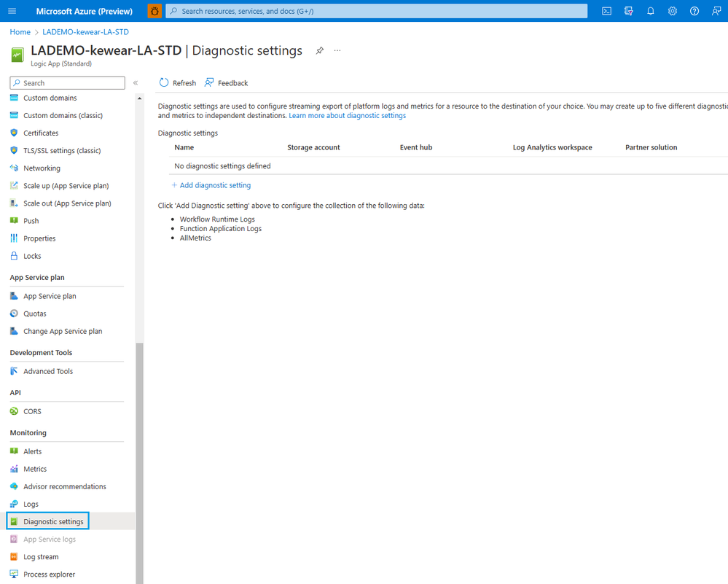Click the top-right feedback person icon
728x584 pixels.
coord(716,11)
